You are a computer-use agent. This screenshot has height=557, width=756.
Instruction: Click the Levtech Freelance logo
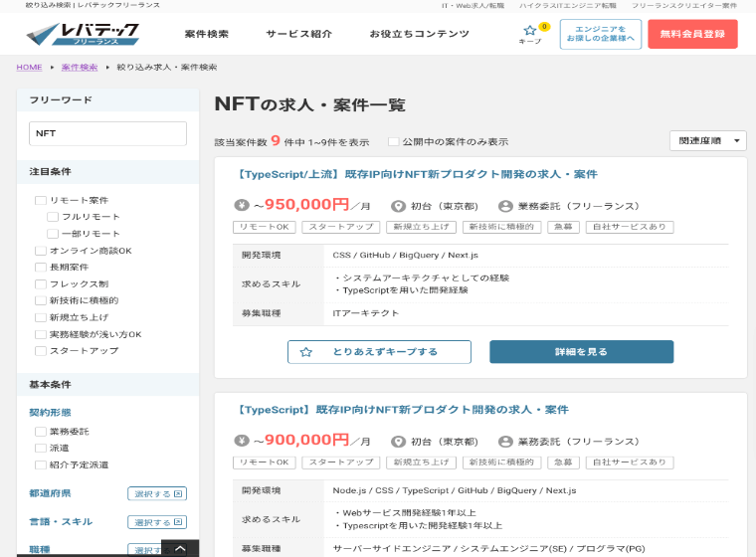coord(83,34)
